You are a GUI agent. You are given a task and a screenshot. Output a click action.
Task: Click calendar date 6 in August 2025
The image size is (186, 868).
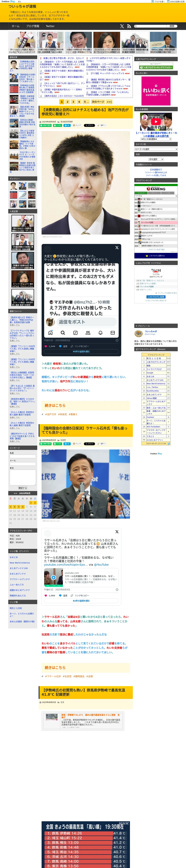[23, 507]
